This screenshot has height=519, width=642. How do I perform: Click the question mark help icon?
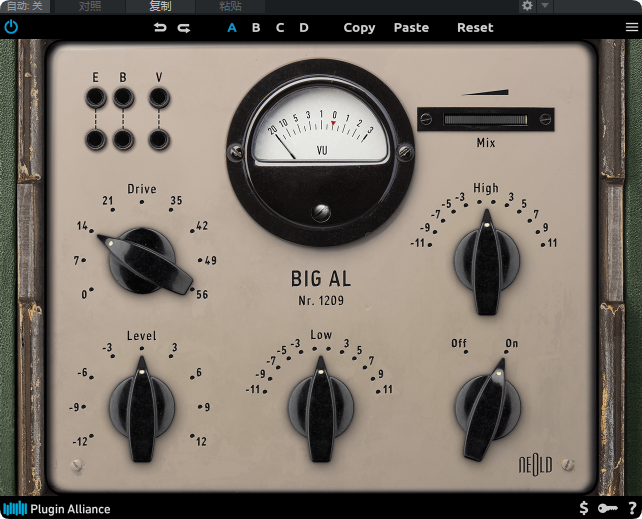633,508
